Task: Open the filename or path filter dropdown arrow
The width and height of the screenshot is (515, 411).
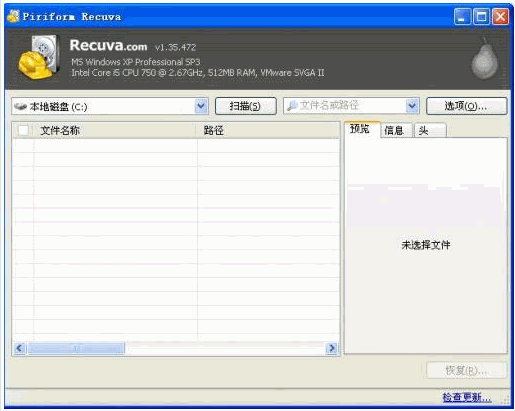Action: click(412, 106)
